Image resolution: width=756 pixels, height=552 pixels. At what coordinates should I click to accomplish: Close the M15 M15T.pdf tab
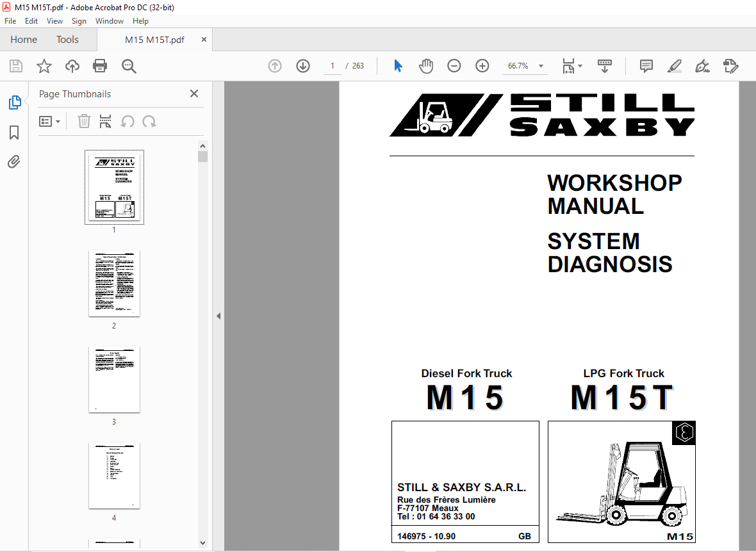click(204, 40)
